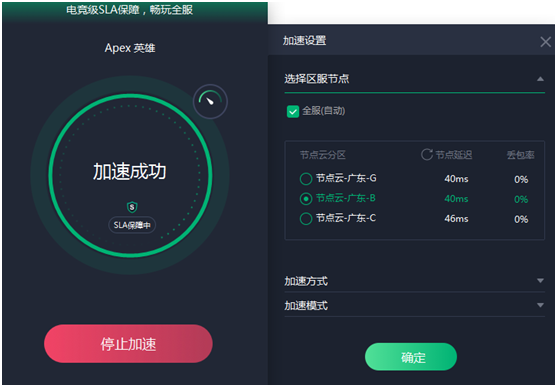Click the SLA保障中 badge
The width and height of the screenshot is (557, 387).
coord(132,225)
